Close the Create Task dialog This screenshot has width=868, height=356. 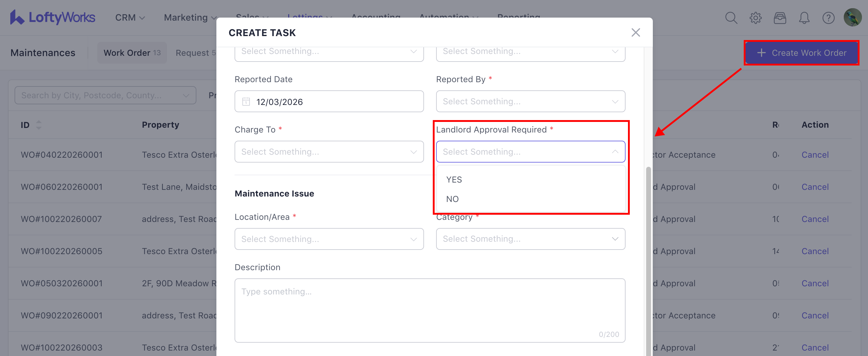click(x=636, y=33)
